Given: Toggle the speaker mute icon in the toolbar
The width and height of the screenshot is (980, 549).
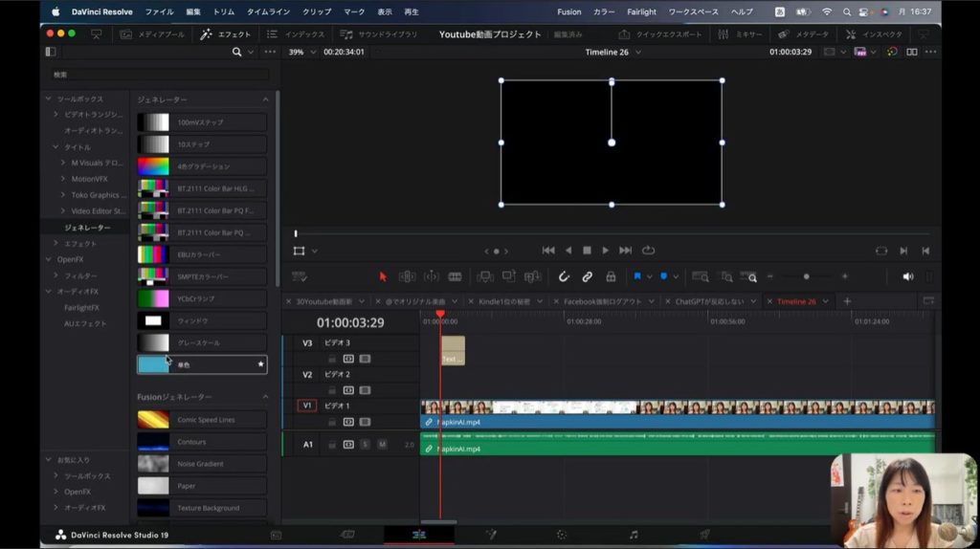Looking at the screenshot, I should pyautogui.click(x=907, y=276).
